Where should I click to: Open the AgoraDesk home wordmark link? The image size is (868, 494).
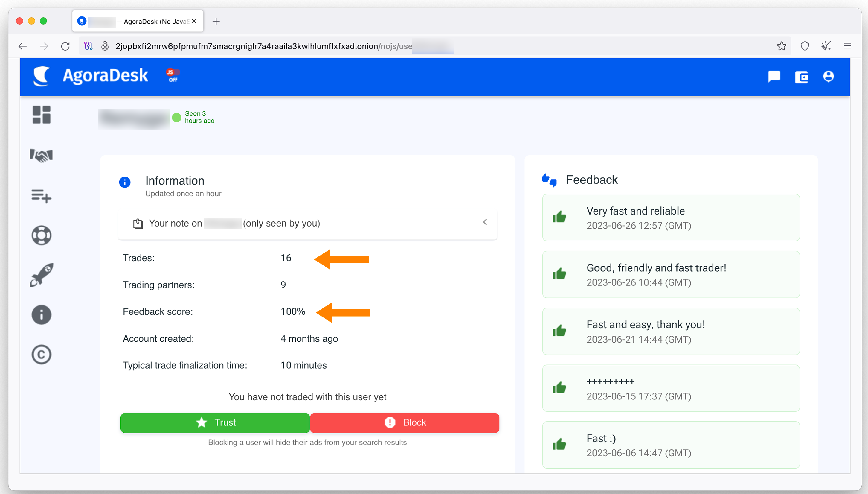[x=105, y=75]
